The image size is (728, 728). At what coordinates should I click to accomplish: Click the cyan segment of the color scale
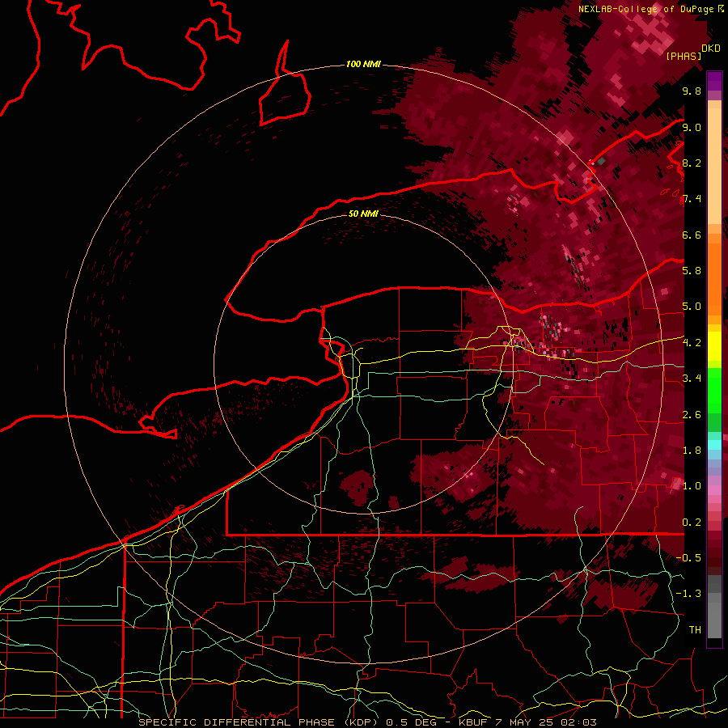pyautogui.click(x=714, y=444)
